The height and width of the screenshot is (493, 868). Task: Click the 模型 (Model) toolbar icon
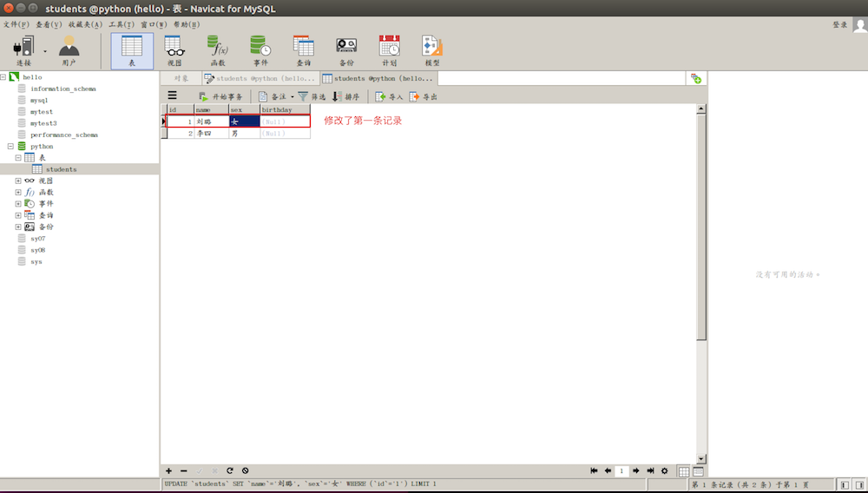pyautogui.click(x=431, y=50)
